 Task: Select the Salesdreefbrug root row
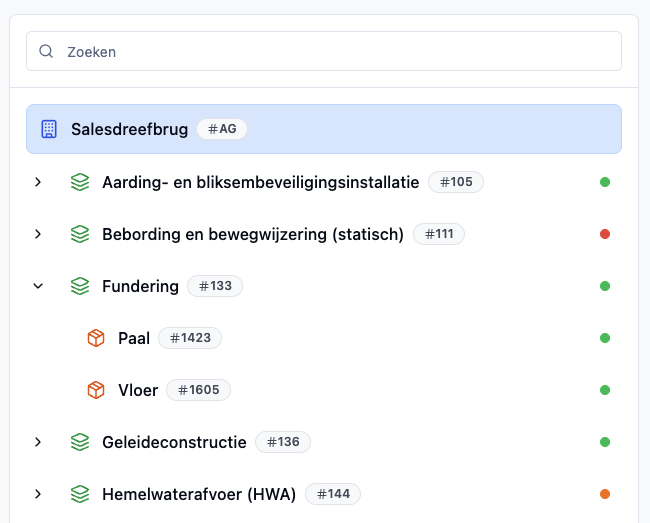coord(324,129)
